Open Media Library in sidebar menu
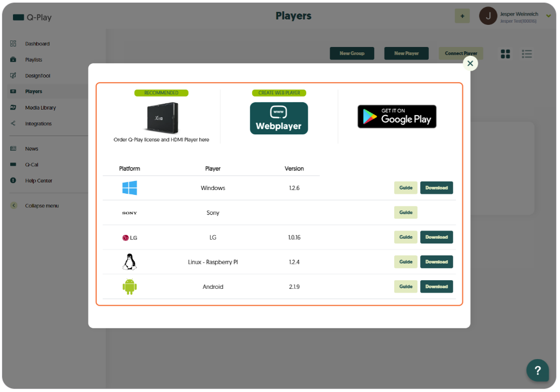The width and height of the screenshot is (560, 392). click(41, 107)
